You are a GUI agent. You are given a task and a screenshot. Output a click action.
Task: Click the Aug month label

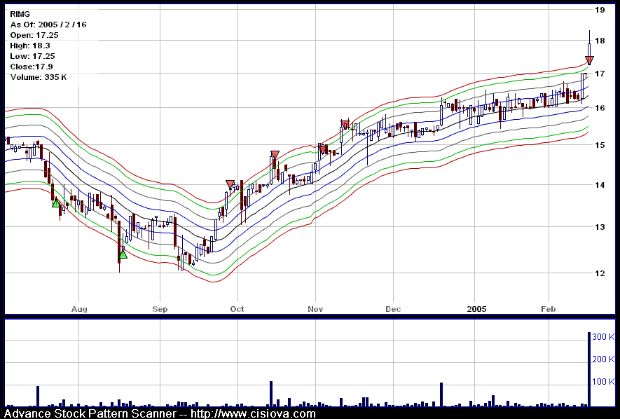point(79,309)
